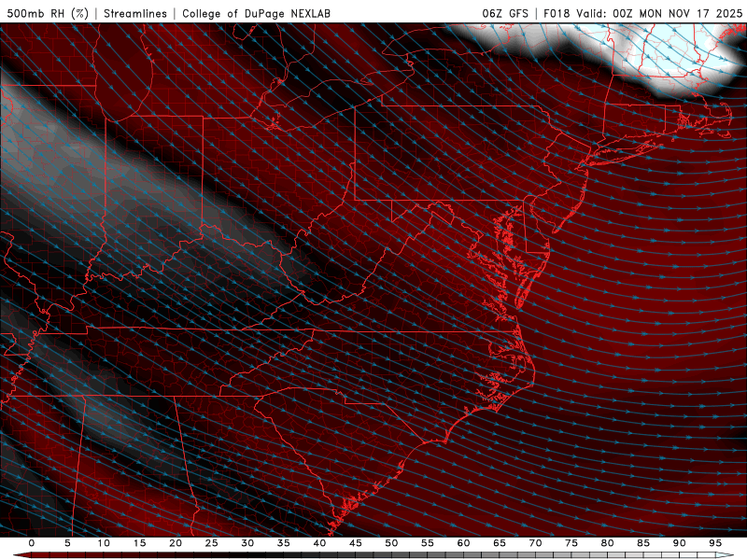Click the 90 value on the color scale
Viewport: 747px width, 560px height.
[679, 543]
